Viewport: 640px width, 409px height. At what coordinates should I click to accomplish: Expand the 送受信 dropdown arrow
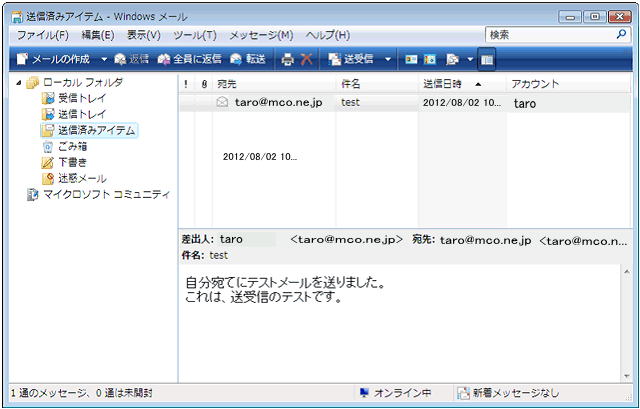pos(388,60)
